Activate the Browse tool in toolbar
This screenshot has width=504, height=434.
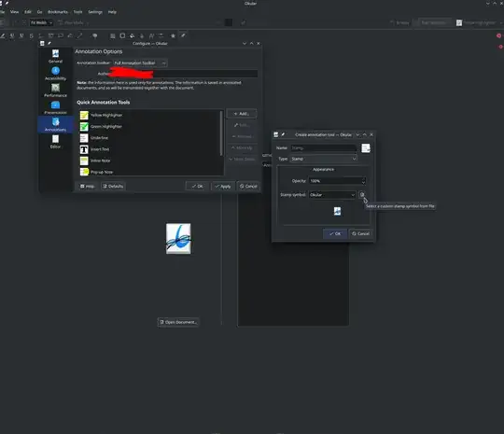click(399, 22)
